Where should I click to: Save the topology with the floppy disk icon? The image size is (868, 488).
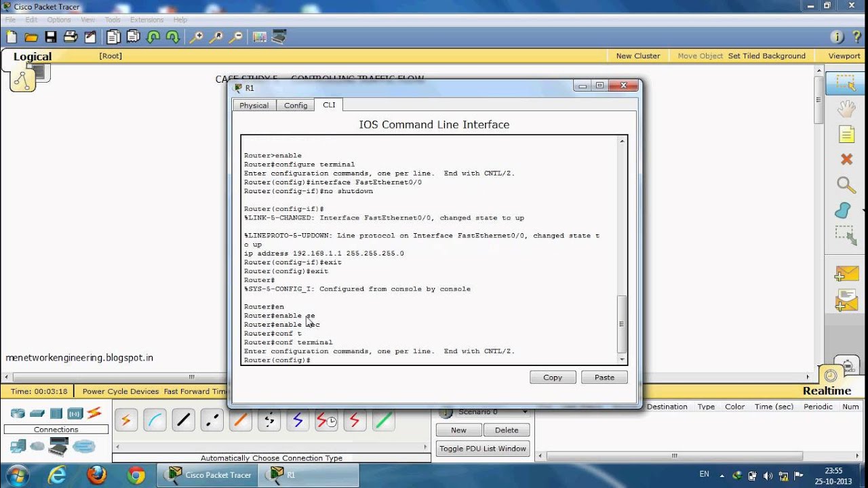(x=51, y=37)
